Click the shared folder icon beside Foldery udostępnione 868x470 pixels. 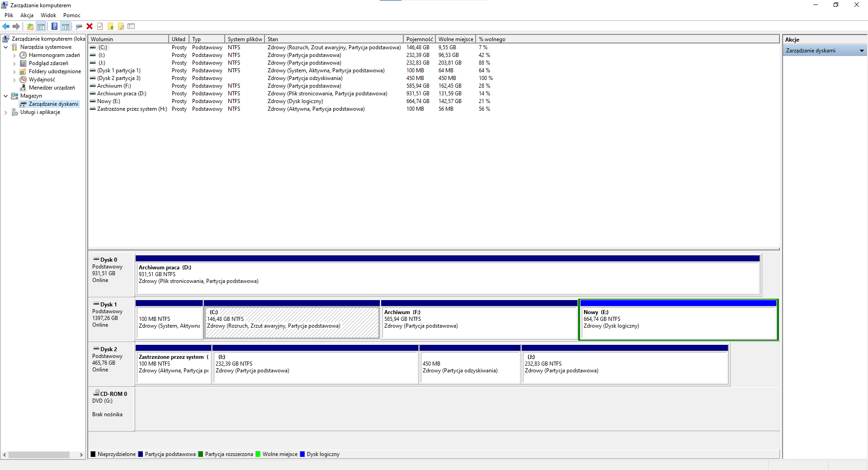coord(23,71)
